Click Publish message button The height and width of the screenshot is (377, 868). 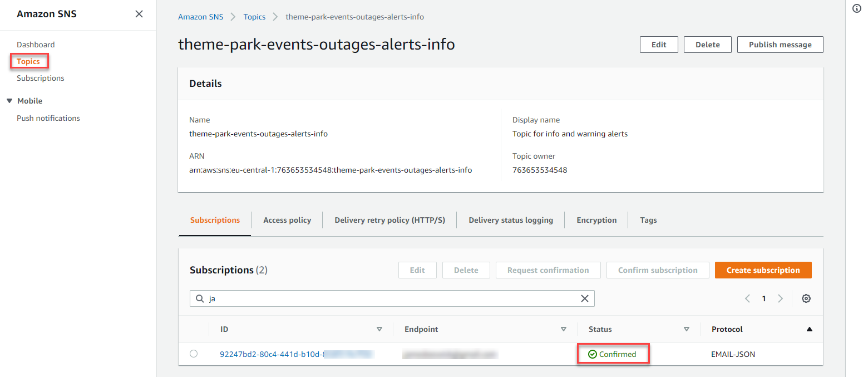tap(780, 45)
